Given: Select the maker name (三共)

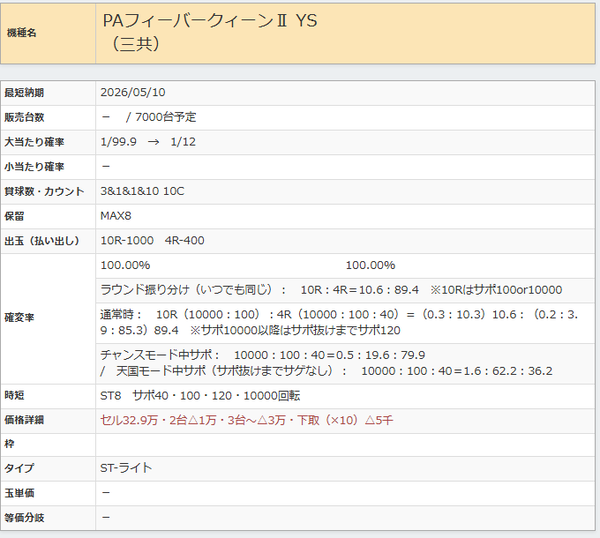Looking at the screenshot, I should [x=135, y=44].
